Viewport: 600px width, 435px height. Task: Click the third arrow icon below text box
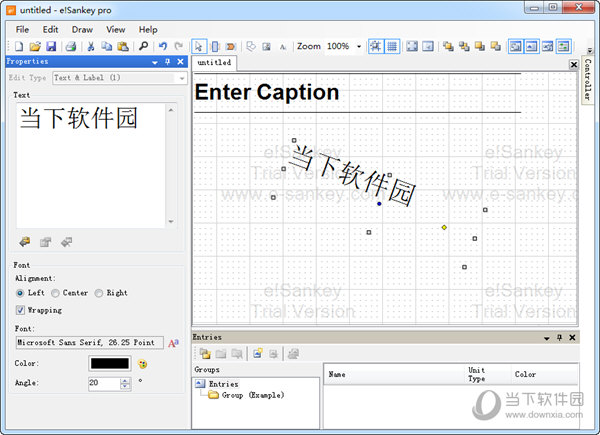(x=66, y=242)
